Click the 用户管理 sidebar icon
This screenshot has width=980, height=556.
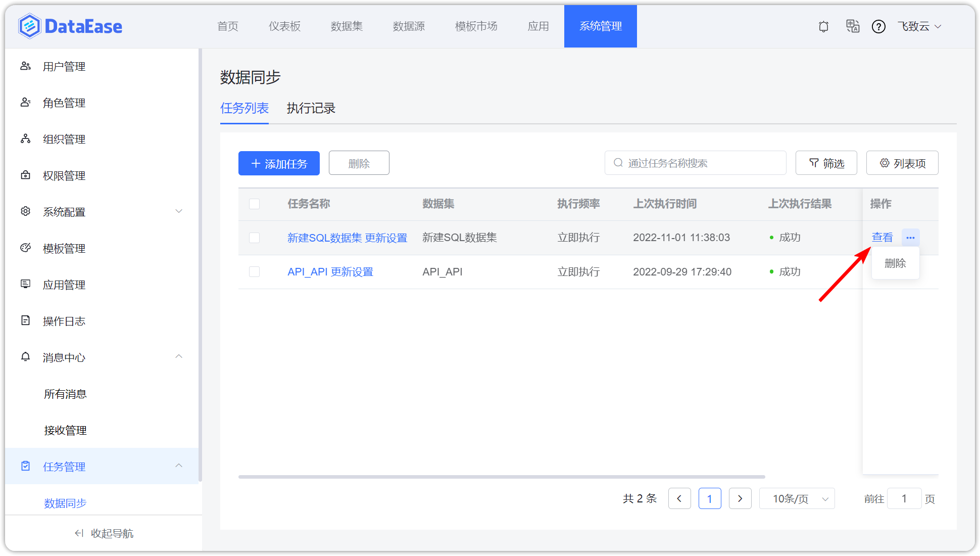pos(25,66)
